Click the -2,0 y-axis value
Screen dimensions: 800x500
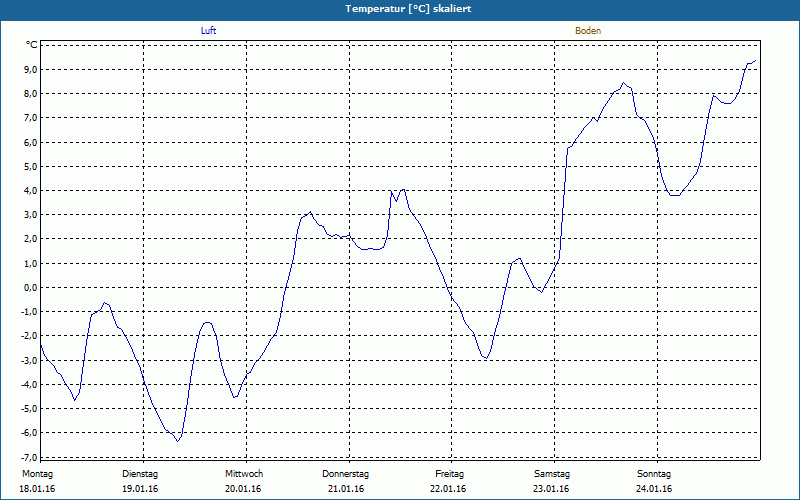tap(28, 336)
